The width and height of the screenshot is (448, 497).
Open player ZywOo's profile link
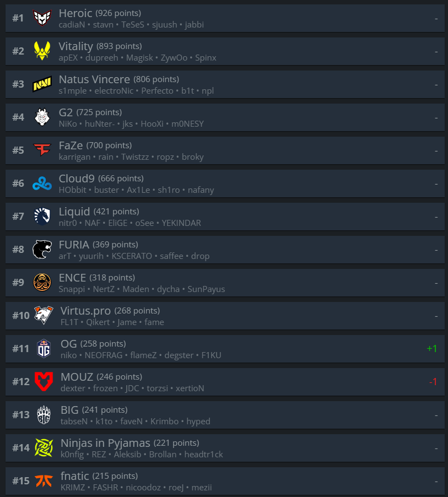click(174, 58)
